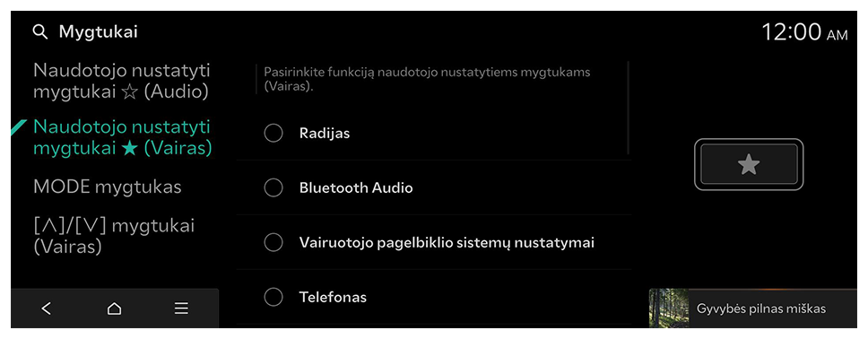868x339 pixels.
Task: Select the Bluetooth Audio radio option
Action: [x=273, y=187]
